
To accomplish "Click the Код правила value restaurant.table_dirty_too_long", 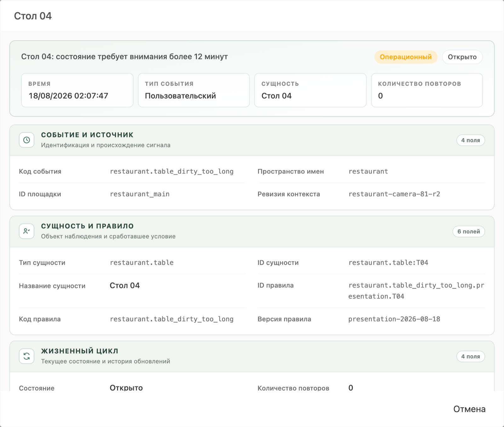I will (172, 319).
